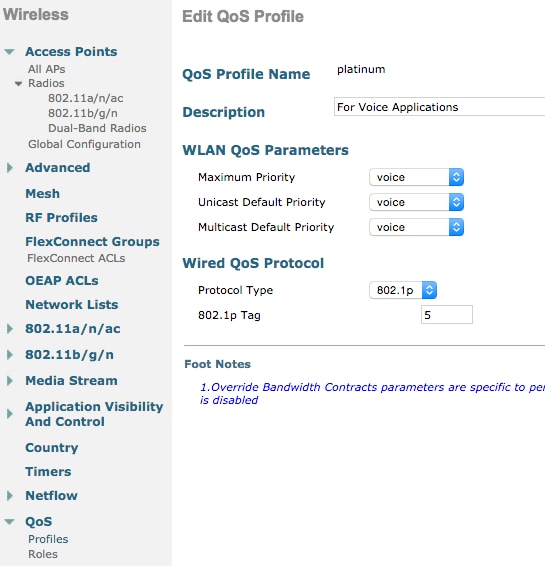Open OEAP ACLs in the sidebar
This screenshot has height=566, width=545.
coord(62,280)
